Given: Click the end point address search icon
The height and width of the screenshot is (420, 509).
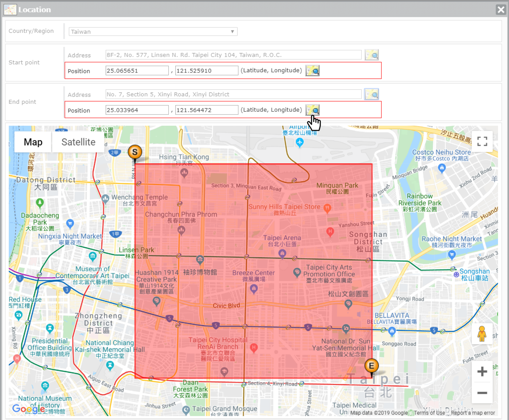Looking at the screenshot, I should (371, 94).
